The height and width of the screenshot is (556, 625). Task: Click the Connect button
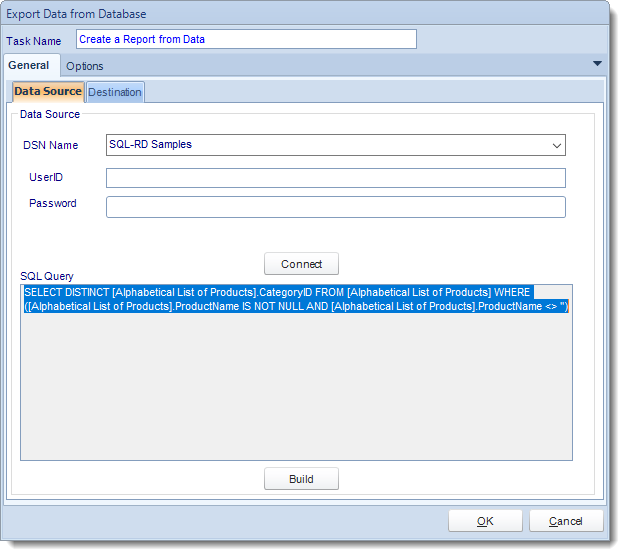tap(301, 264)
